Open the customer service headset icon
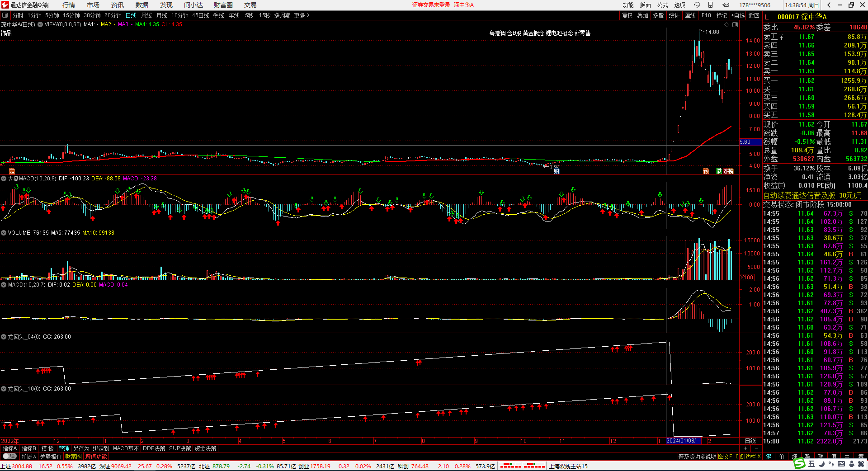The width and height of the screenshot is (868, 471). pyautogui.click(x=697, y=5)
